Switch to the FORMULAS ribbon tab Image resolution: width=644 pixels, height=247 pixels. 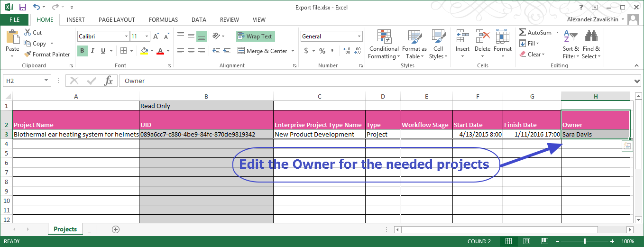click(x=163, y=20)
